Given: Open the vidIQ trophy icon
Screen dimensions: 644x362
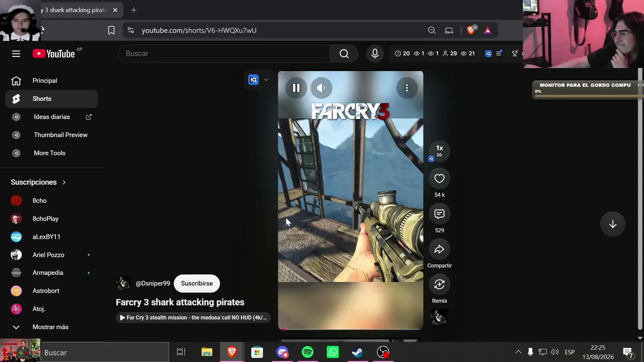Looking at the screenshot, I should [515, 53].
